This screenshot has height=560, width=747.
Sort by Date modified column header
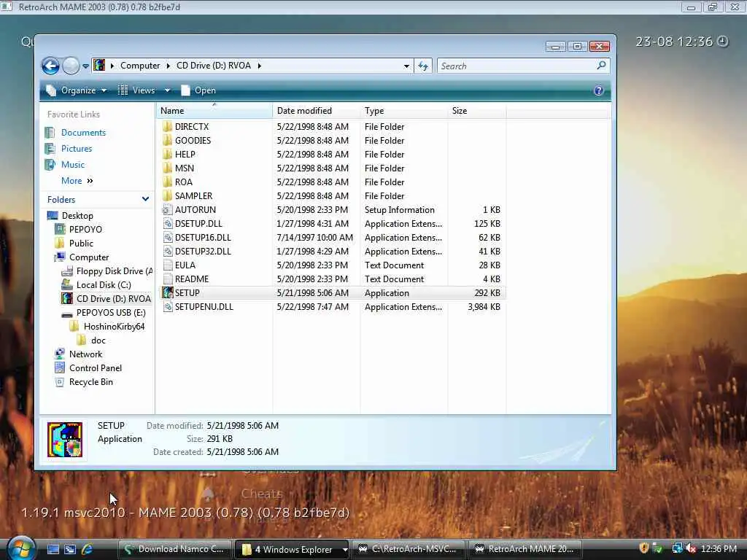tap(317, 111)
